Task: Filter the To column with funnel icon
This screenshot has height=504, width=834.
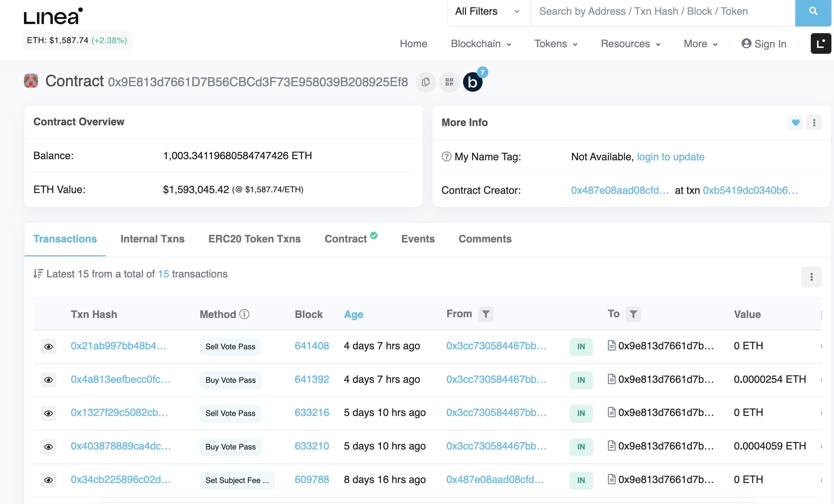Action: pos(633,314)
